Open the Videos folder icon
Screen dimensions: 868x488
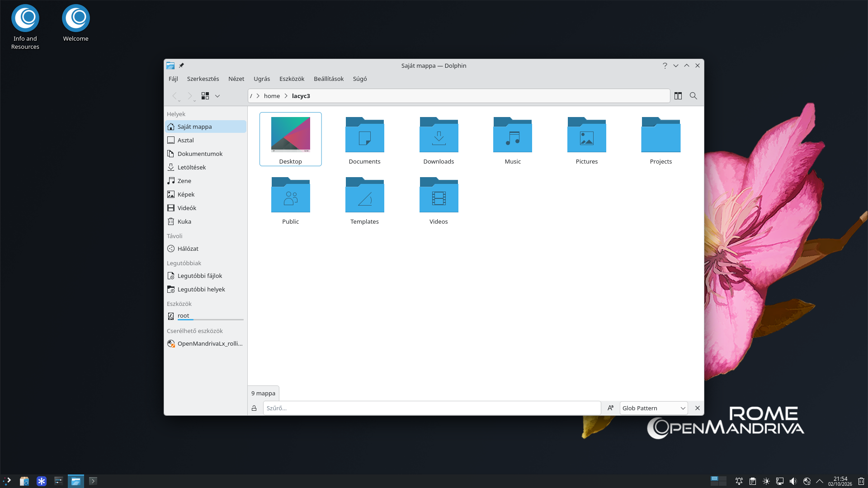tap(439, 195)
